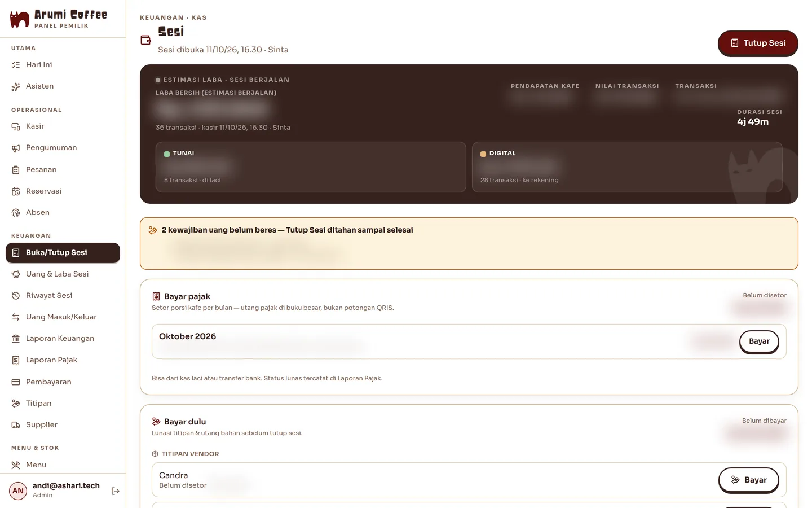The height and width of the screenshot is (508, 812).
Task: Click the Arumi Coffee cat logo
Action: 20,19
